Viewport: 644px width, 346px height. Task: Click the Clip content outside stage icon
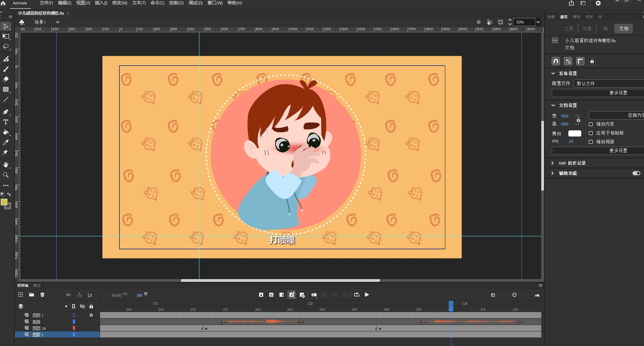point(501,22)
